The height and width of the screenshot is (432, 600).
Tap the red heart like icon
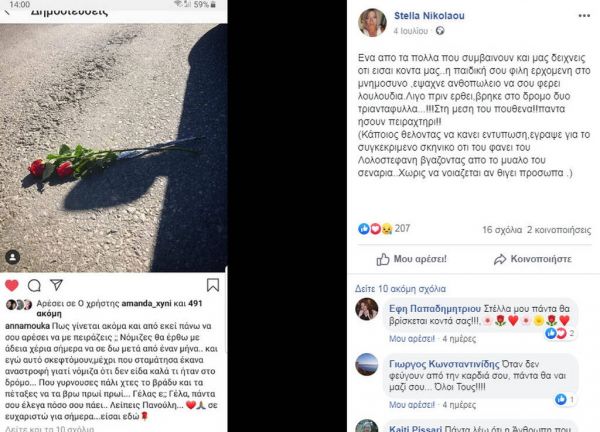point(11,285)
